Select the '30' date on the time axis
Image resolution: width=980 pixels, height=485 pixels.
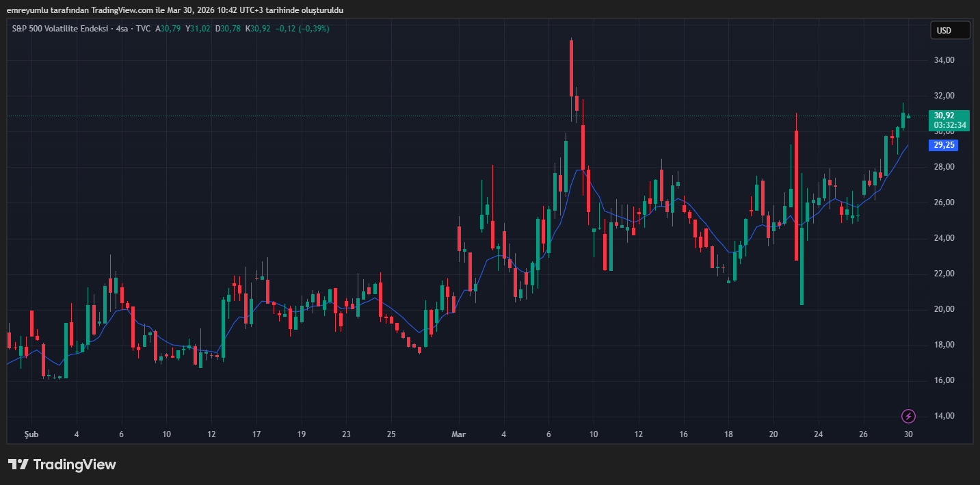908,434
